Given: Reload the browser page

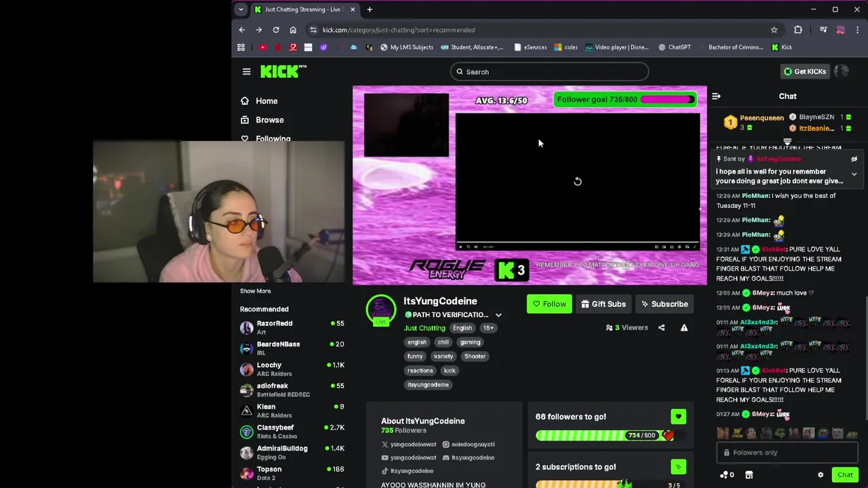Looking at the screenshot, I should click(x=276, y=30).
